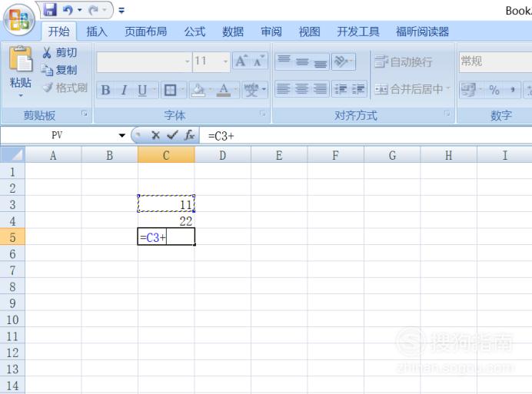The image size is (532, 394).
Task: Open the 审阅 tab
Action: coord(271,31)
